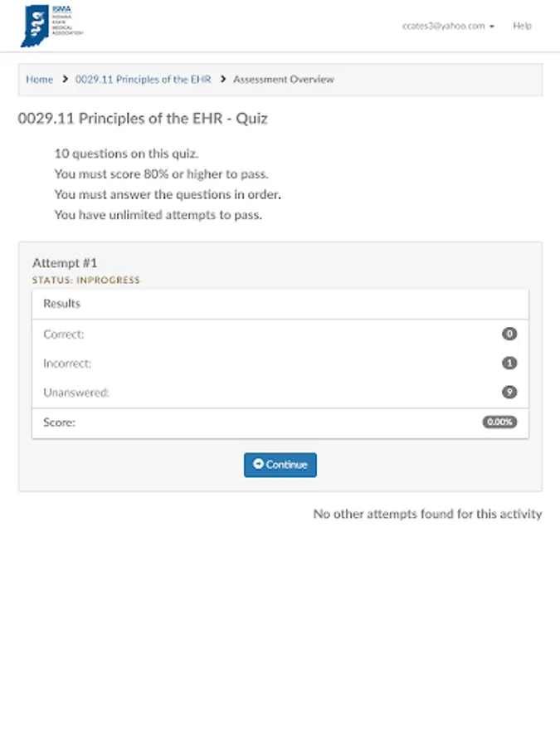Click the STATUS: INPROGRESS label
Image resolution: width=560 pixels, height=747 pixels.
coord(86,281)
